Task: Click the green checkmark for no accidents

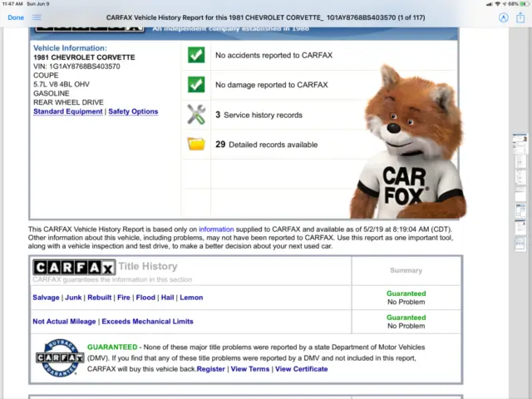Action: (x=196, y=55)
